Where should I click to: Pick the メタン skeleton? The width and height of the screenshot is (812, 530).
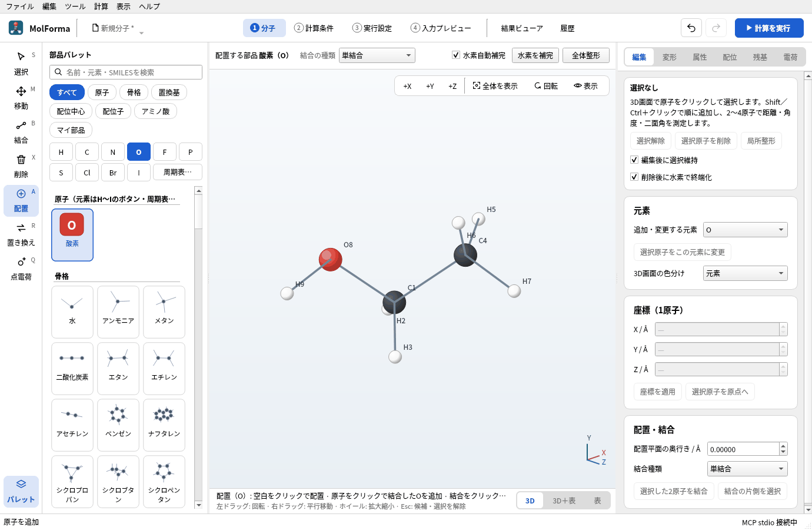click(164, 312)
